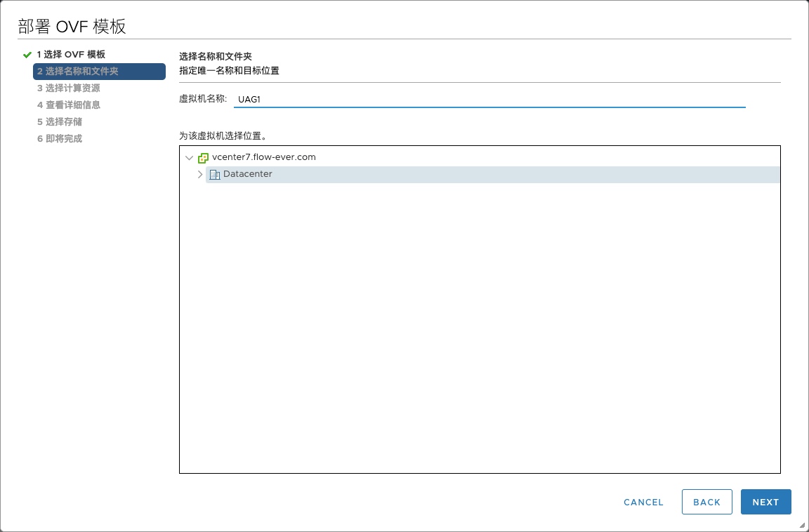The height and width of the screenshot is (532, 809).
Task: Click the green checkmark beside step 1
Action: click(27, 55)
